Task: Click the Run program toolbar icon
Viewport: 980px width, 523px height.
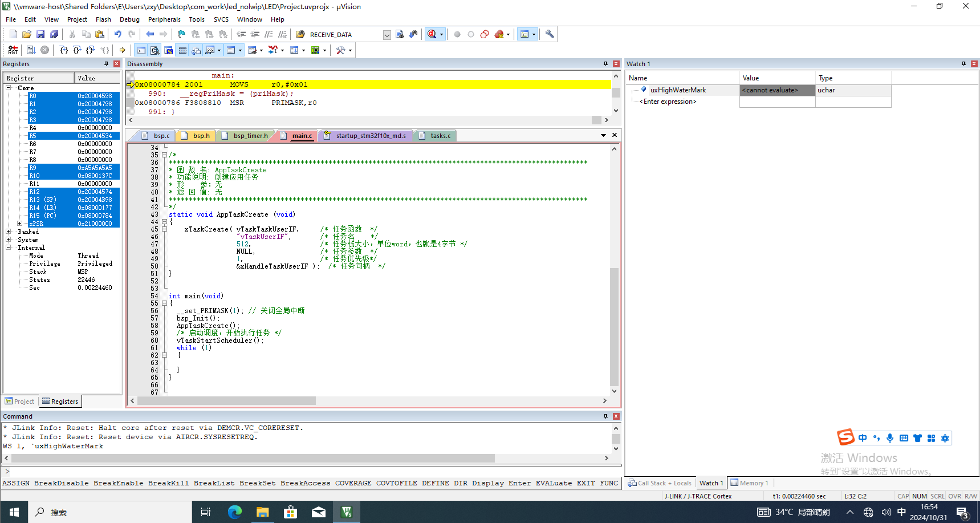Action: 31,50
